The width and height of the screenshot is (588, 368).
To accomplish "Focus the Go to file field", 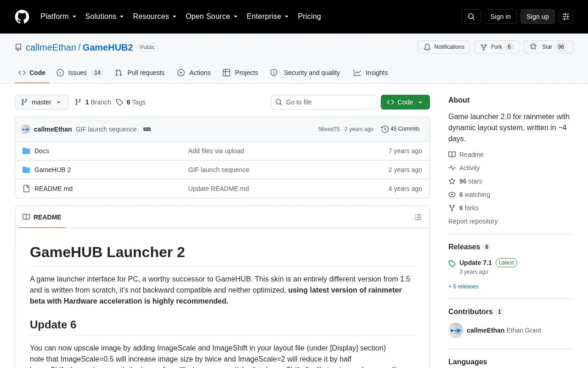I will (324, 102).
